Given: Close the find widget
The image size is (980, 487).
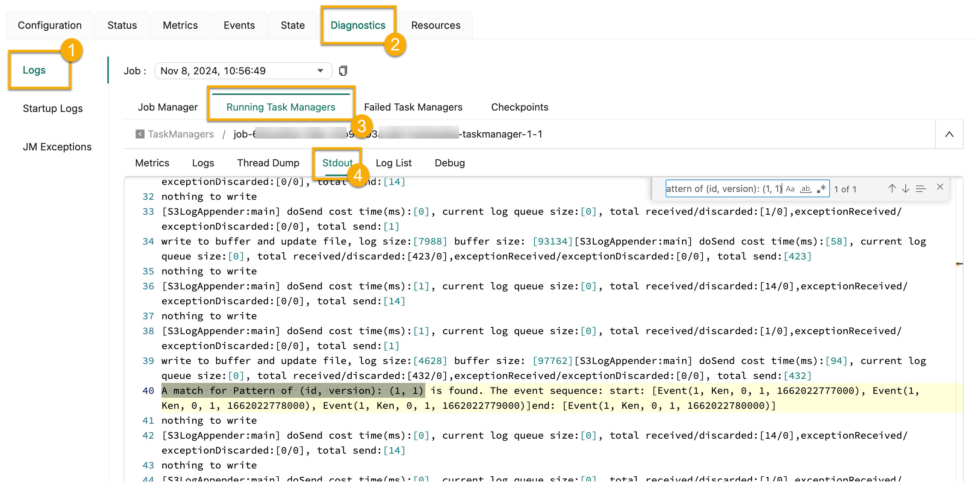Looking at the screenshot, I should 940,187.
